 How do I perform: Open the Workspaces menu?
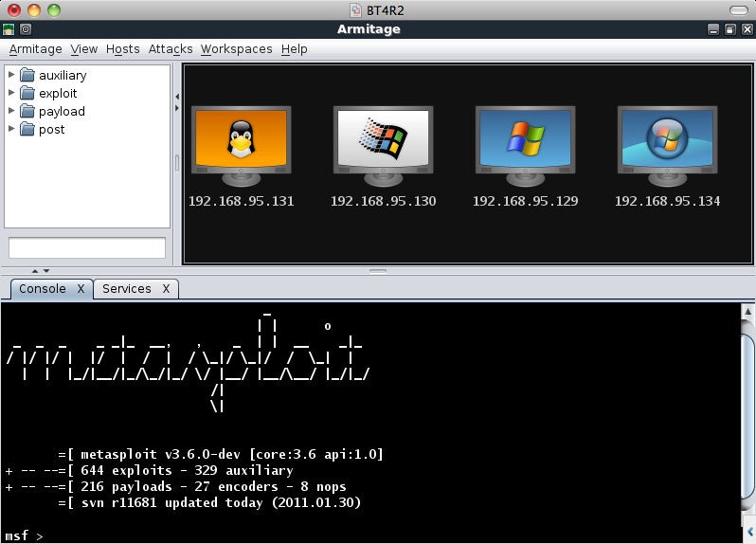pyautogui.click(x=236, y=48)
